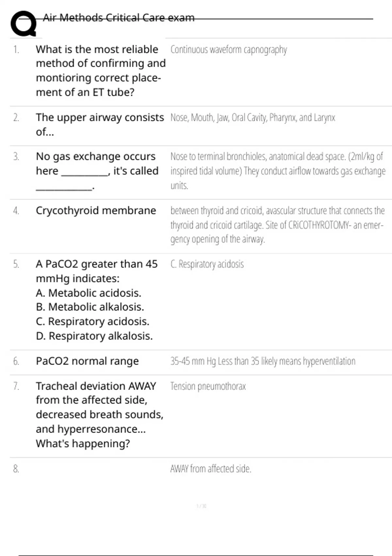Select the answer Continuous waveform capnography
The width and height of the screenshot is (392, 556).
point(229,50)
